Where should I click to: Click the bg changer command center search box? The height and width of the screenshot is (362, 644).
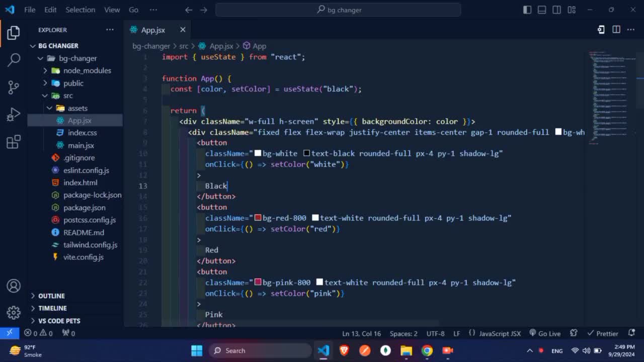338,10
